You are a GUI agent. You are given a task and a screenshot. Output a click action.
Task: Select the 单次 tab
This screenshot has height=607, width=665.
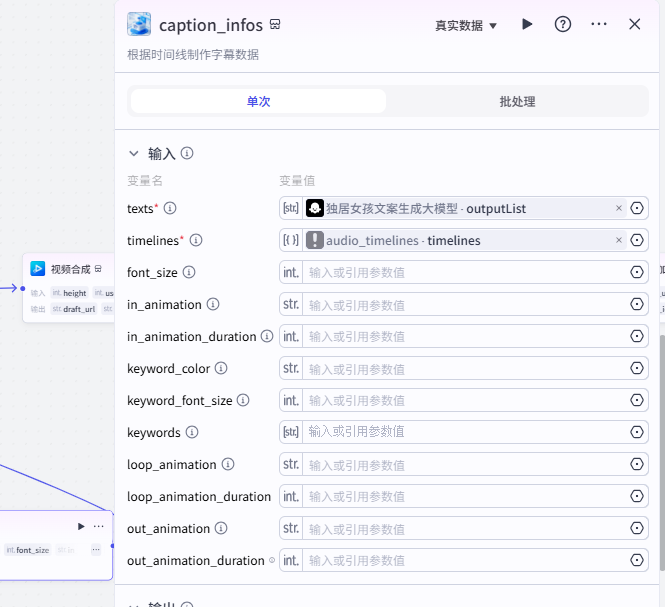point(258,101)
